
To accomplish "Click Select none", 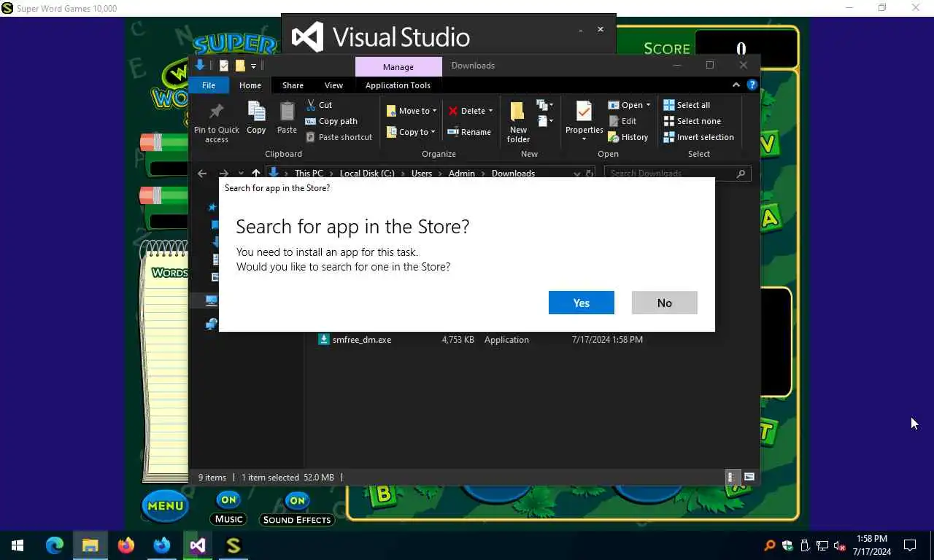I will 692,121.
